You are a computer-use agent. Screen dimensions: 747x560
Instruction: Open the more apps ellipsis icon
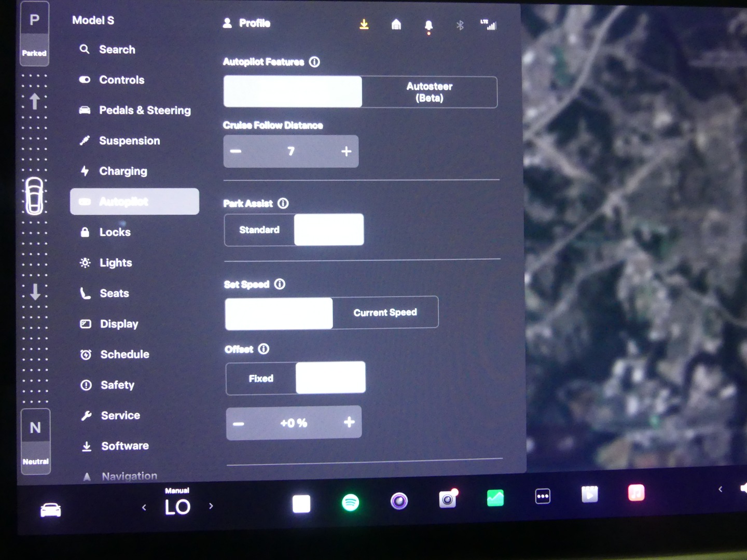pos(543,496)
